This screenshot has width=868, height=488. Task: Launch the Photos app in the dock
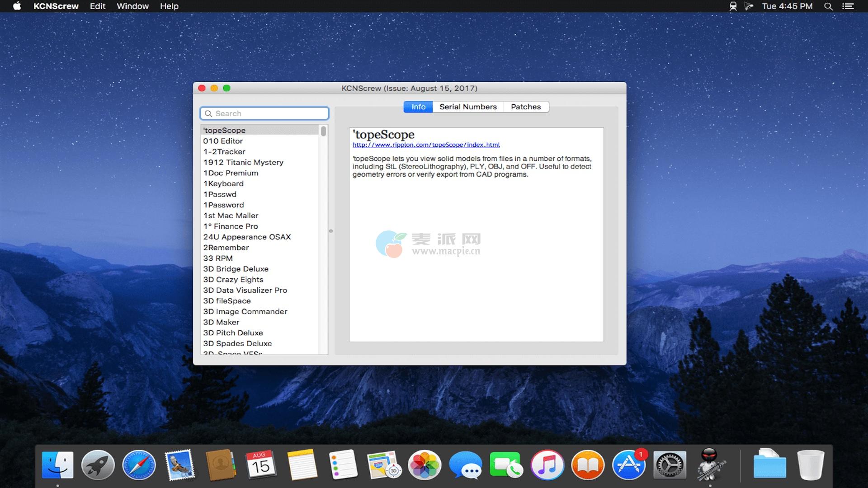click(x=424, y=465)
